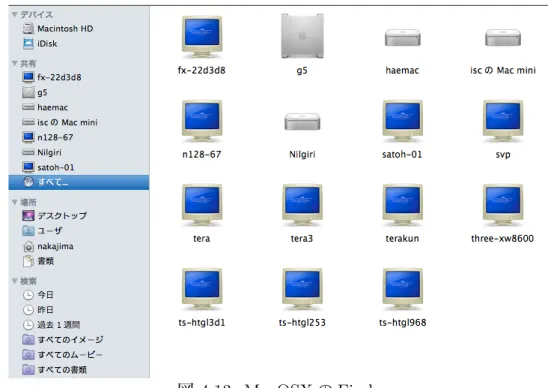Select the tera computer icon

pos(202,206)
